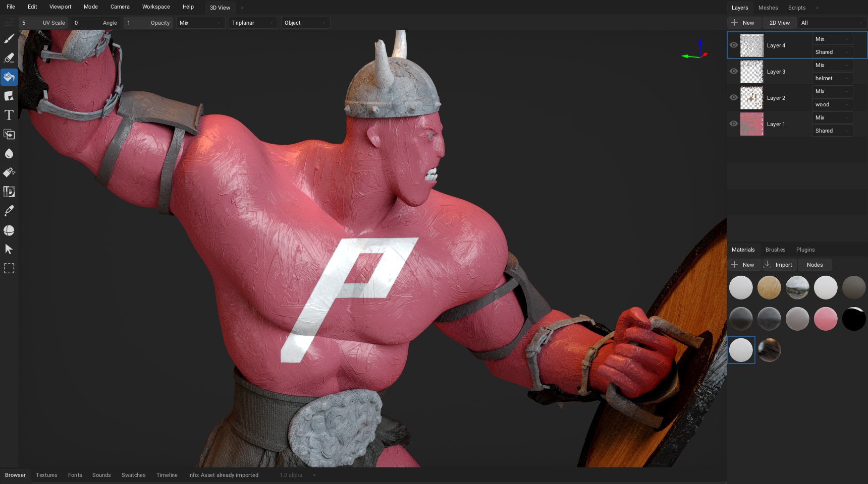Open the blend mode dropdown in the header

point(200,23)
